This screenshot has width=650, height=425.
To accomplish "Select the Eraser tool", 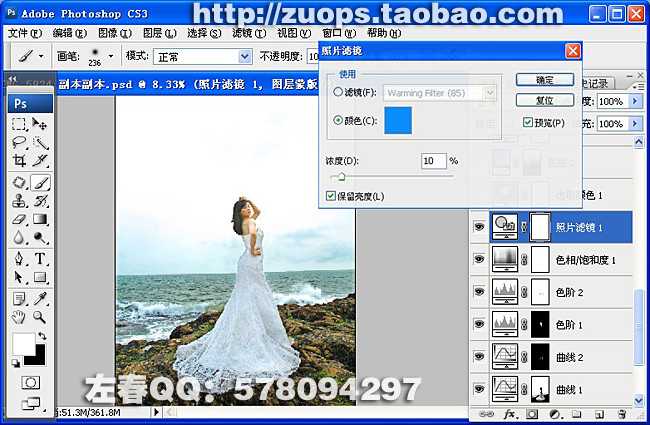I will (19, 219).
